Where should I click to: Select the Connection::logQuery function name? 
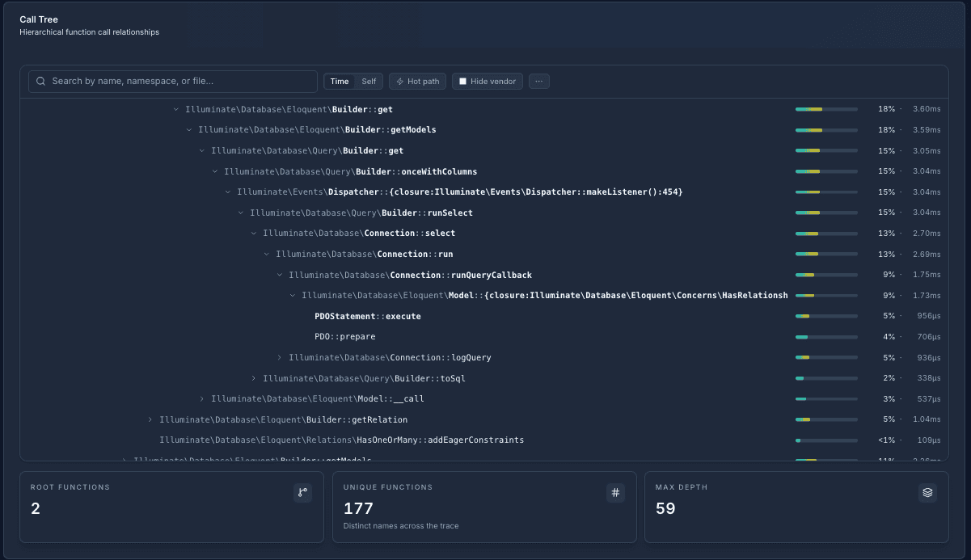[x=390, y=358]
